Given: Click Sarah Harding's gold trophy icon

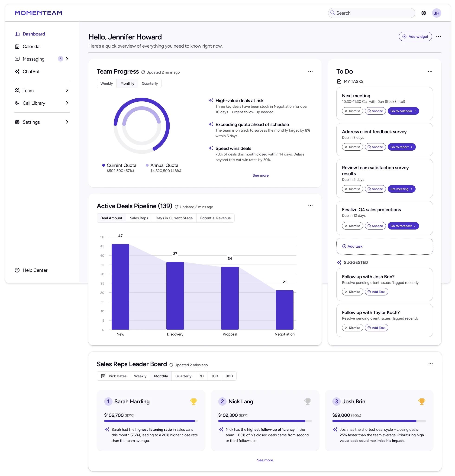Looking at the screenshot, I should click(193, 402).
